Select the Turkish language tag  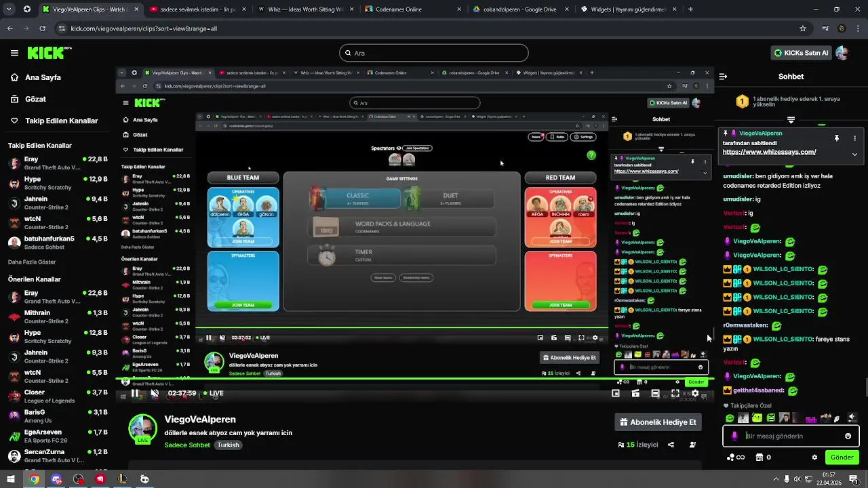(228, 445)
